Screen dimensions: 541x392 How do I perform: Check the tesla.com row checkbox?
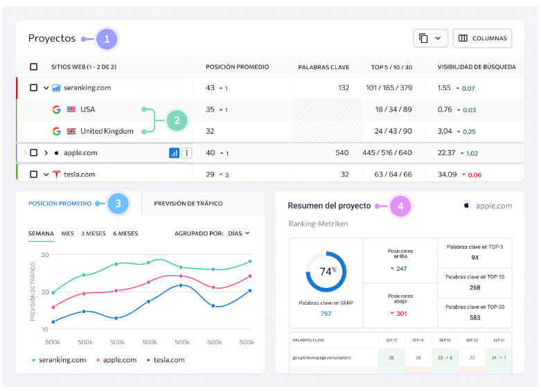coord(33,175)
